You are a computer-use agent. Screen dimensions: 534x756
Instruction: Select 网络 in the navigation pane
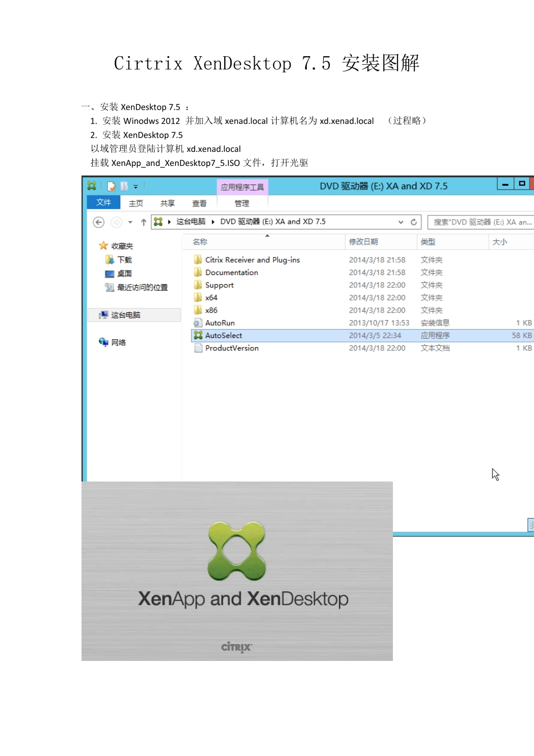118,343
